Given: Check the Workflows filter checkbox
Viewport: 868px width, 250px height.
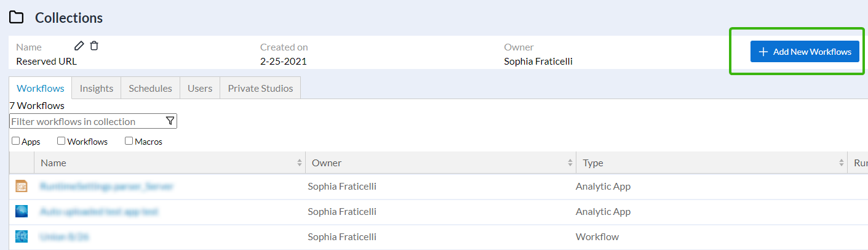Looking at the screenshot, I should 62,141.
